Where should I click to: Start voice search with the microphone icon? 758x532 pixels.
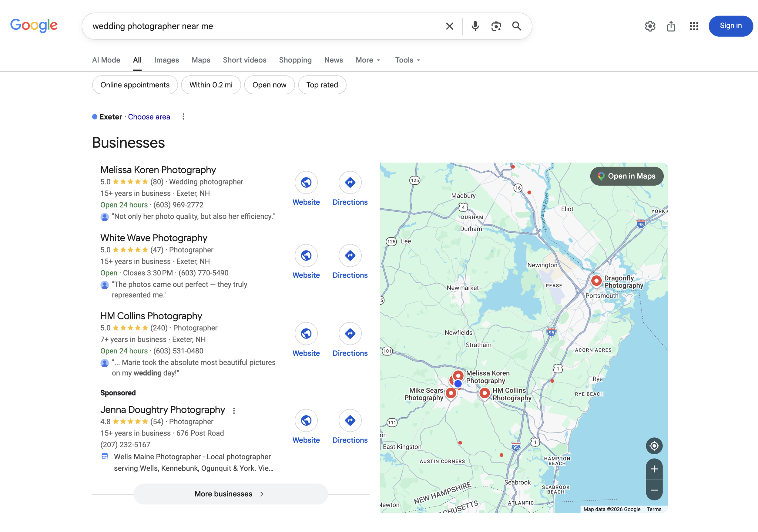(475, 26)
